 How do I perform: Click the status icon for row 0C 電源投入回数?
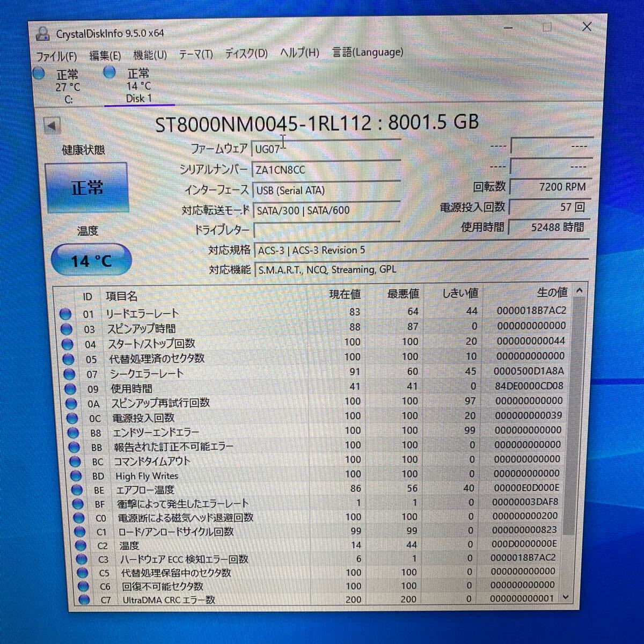72,419
